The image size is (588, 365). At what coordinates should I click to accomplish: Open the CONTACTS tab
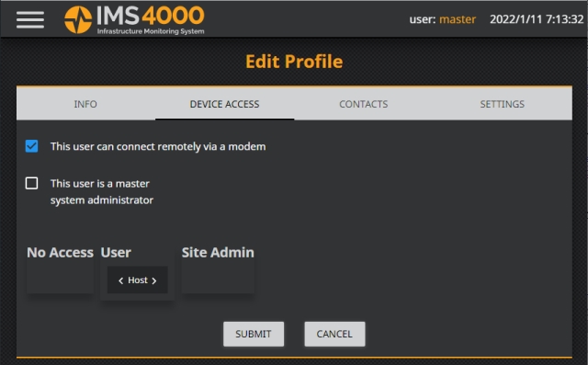pos(364,104)
